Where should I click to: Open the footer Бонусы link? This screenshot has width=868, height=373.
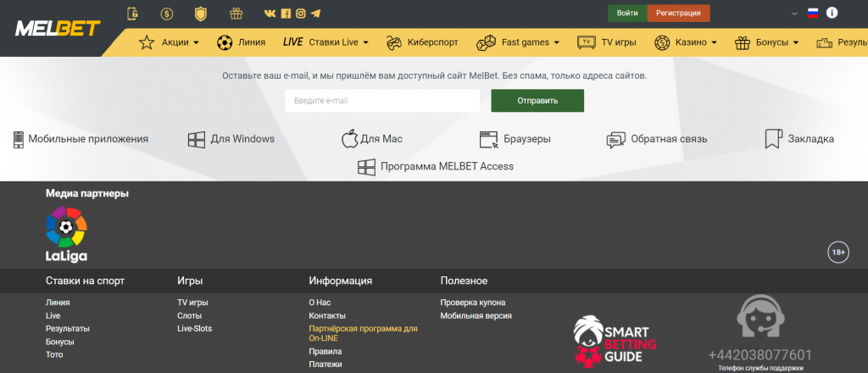point(60,342)
